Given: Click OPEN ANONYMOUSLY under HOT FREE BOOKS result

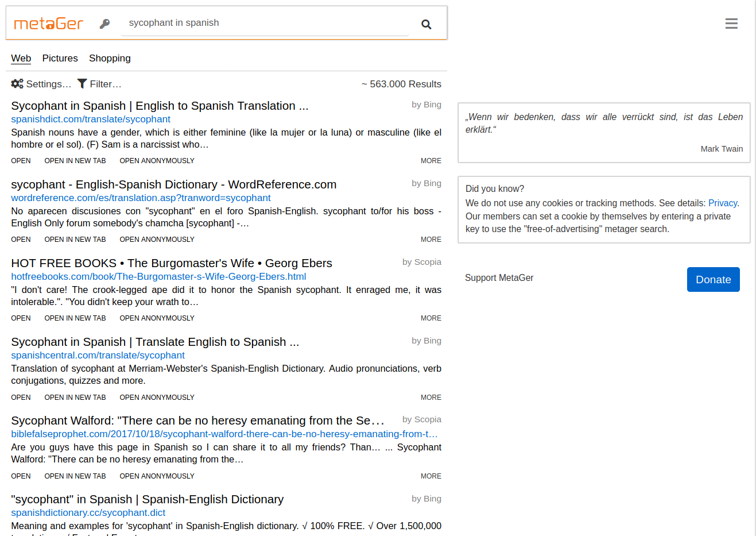Looking at the screenshot, I should [x=157, y=318].
